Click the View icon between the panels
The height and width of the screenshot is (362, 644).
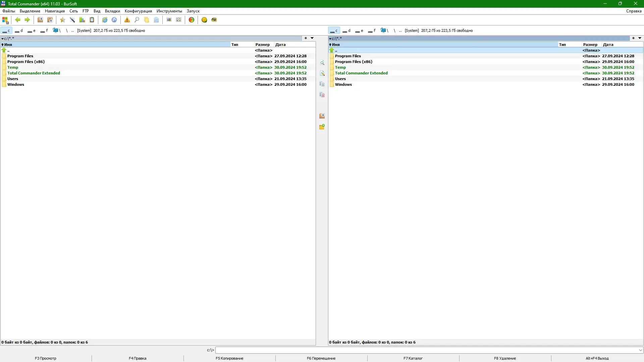(322, 63)
